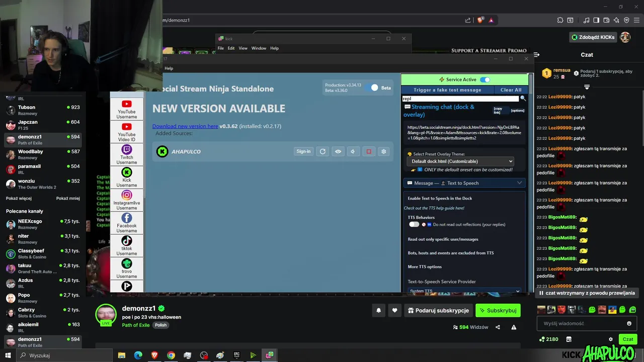The height and width of the screenshot is (362, 644).
Task: Click the search magnifier in Social Stream panel
Action: (523, 99)
